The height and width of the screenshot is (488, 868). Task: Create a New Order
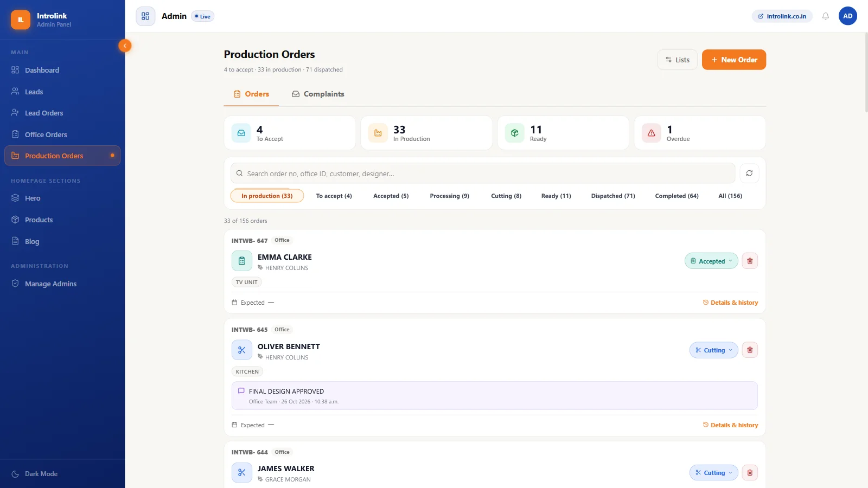pyautogui.click(x=734, y=60)
